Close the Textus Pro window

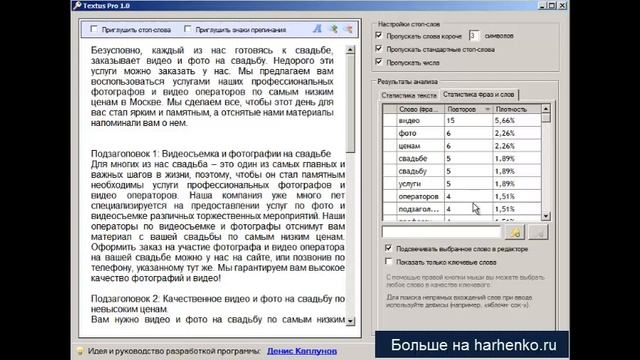point(562,5)
